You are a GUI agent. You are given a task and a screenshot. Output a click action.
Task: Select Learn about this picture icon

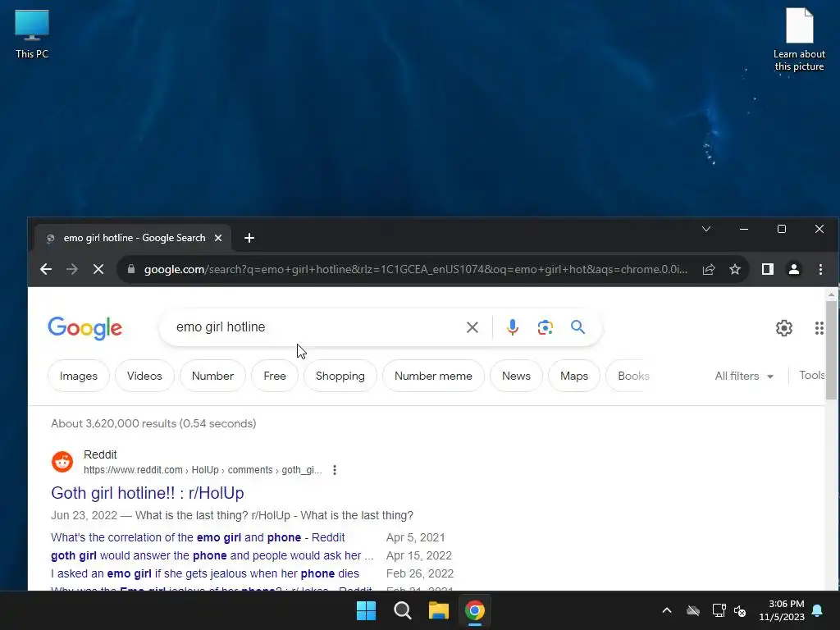coord(799,39)
